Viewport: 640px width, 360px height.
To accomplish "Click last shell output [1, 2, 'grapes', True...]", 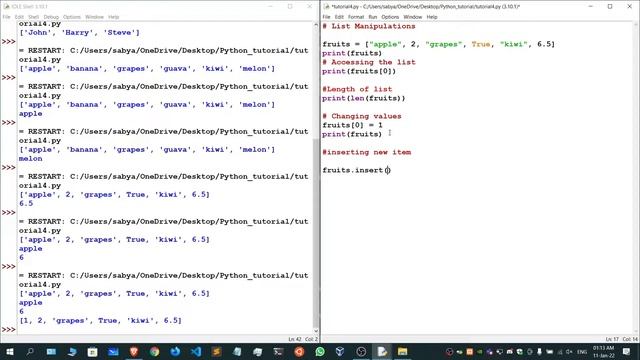I will pyautogui.click(x=100, y=320).
